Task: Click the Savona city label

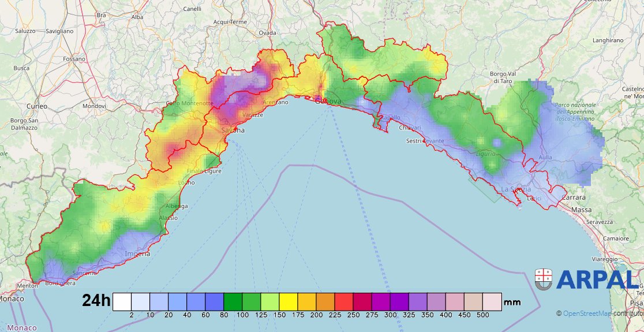Action: [x=233, y=130]
